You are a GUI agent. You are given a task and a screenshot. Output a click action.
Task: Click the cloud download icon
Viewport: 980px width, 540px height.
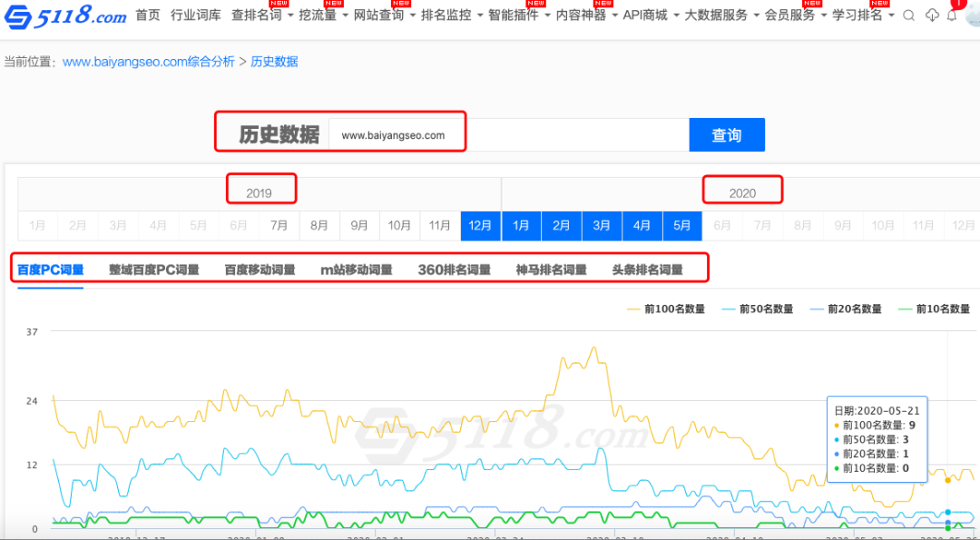click(932, 15)
